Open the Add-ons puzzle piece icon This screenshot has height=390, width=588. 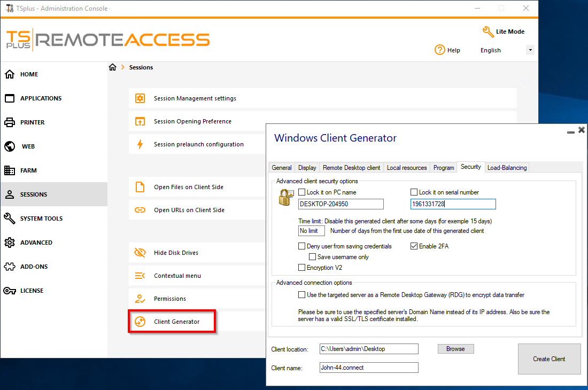click(10, 267)
